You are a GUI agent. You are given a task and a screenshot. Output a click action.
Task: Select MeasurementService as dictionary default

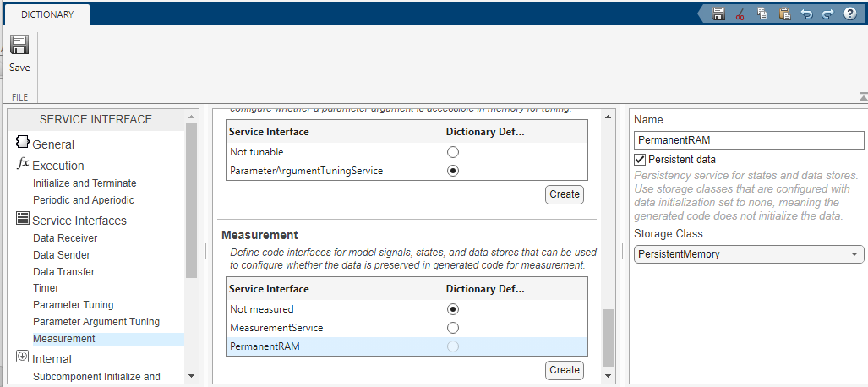[x=453, y=328]
